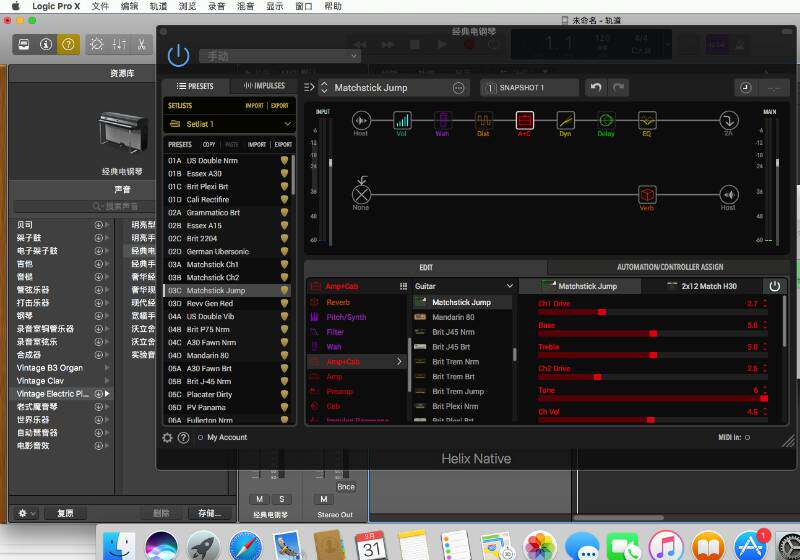
Task: Bypass the block with power toggle in edit panel
Action: 774,286
